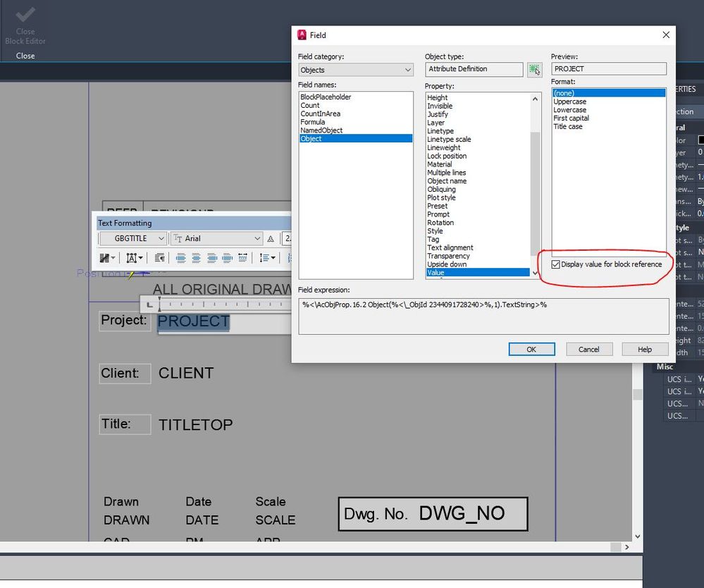Apply Justify paragraph alignment
Screen dimensions: 704x588
[227, 258]
